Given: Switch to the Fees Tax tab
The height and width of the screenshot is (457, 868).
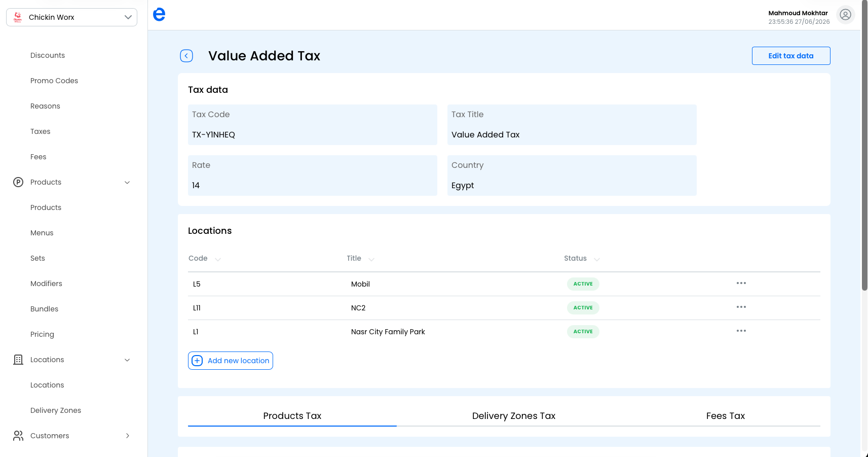Looking at the screenshot, I should coord(726,416).
